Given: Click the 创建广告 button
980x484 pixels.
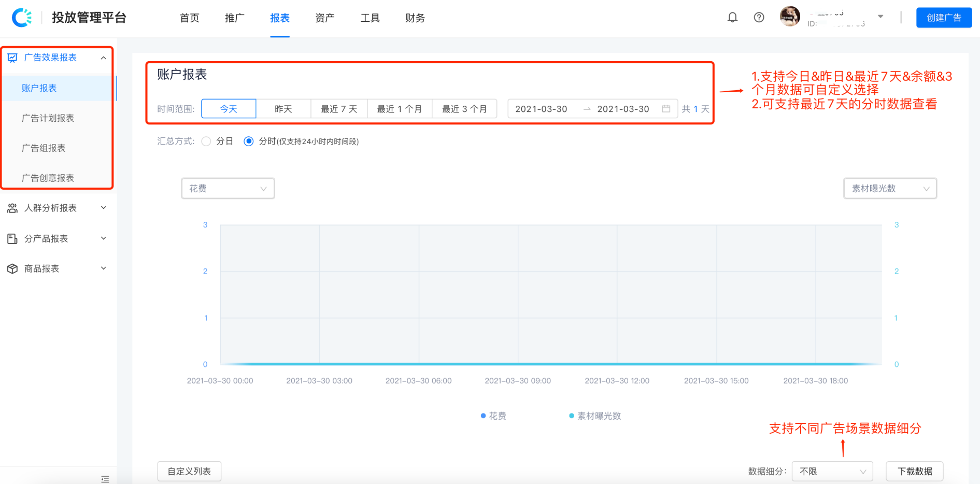Looking at the screenshot, I should point(944,17).
